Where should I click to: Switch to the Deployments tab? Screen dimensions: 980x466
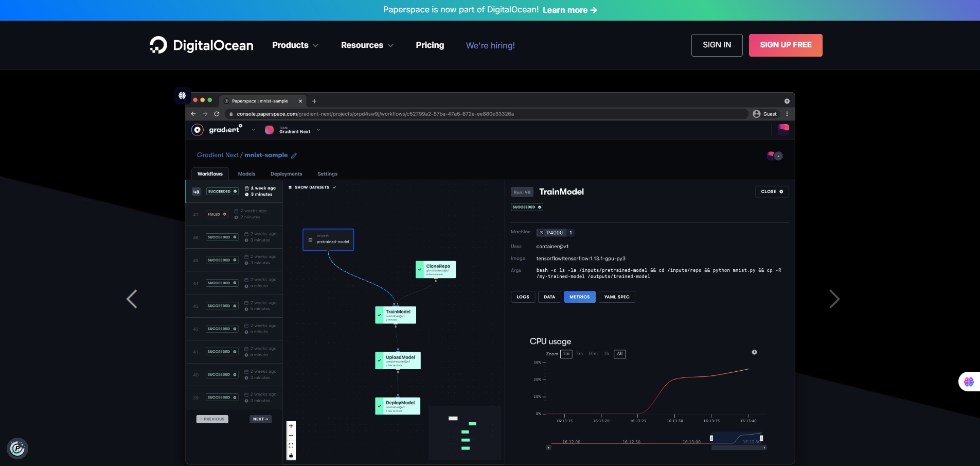coord(286,174)
